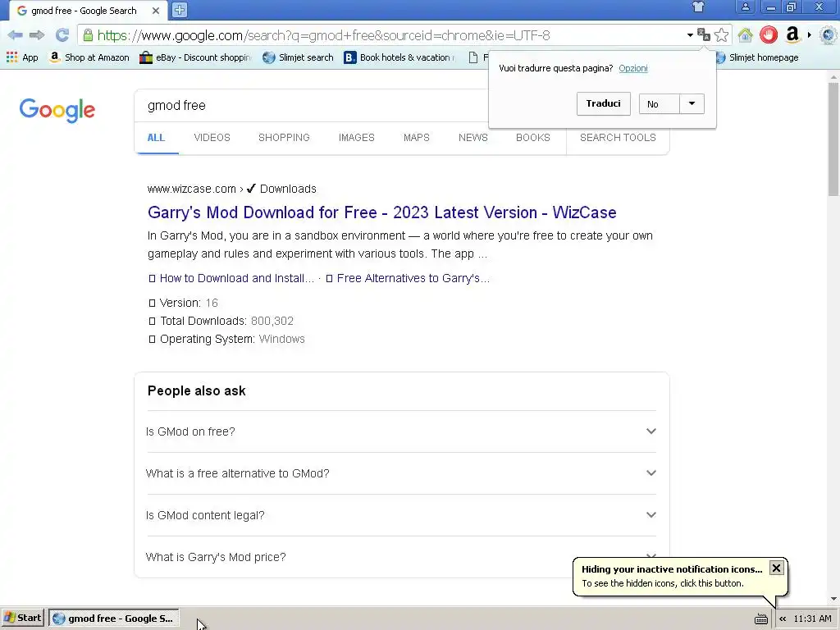This screenshot has width=840, height=630.
Task: Expand 'What is a free alternative to GMod?'
Action: (x=401, y=473)
